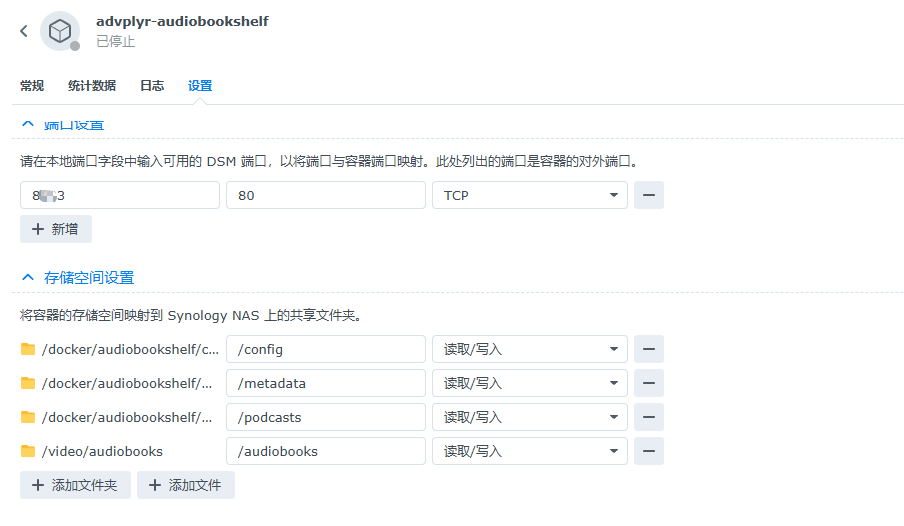Switch to the 常规 tab
The image size is (904, 526).
tap(32, 86)
